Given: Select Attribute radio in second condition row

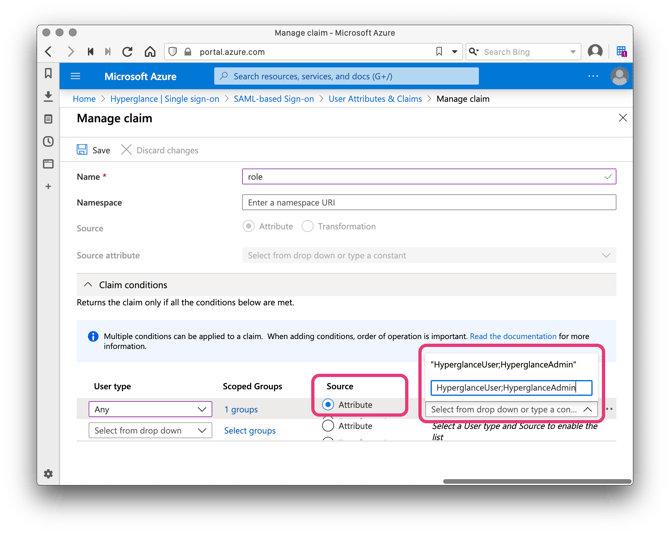Looking at the screenshot, I should point(328,425).
